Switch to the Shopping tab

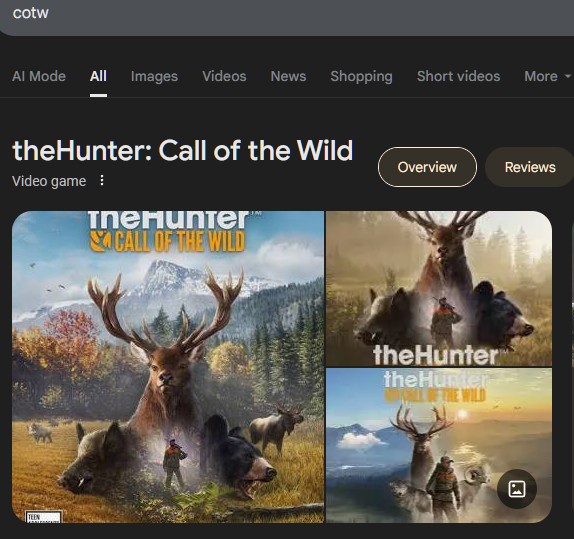(x=361, y=76)
